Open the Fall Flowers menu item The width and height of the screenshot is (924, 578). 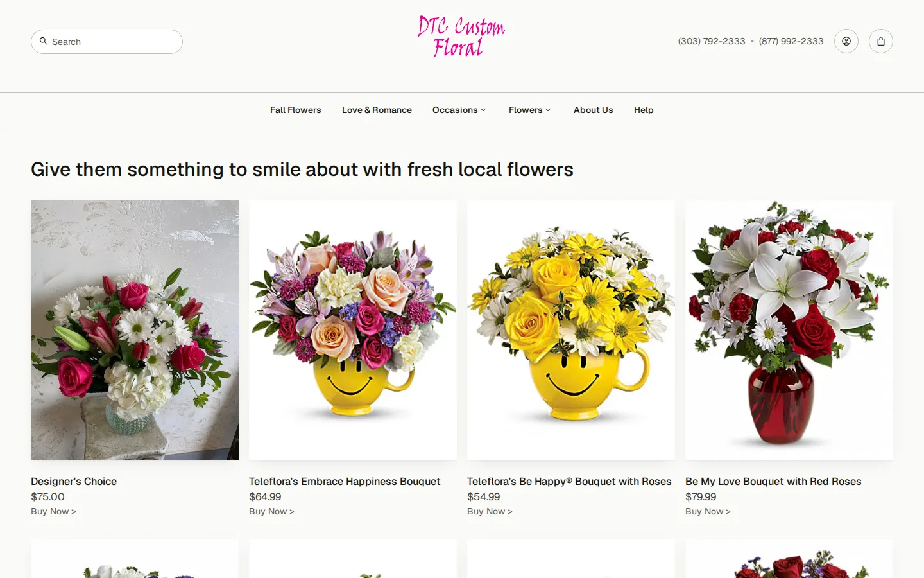(296, 110)
